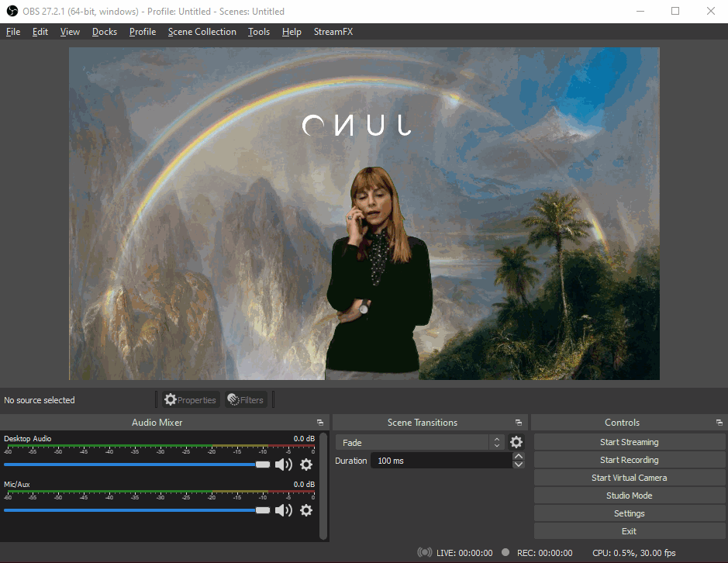Click the live streaming status icon
The height and width of the screenshot is (563, 728).
pyautogui.click(x=424, y=552)
